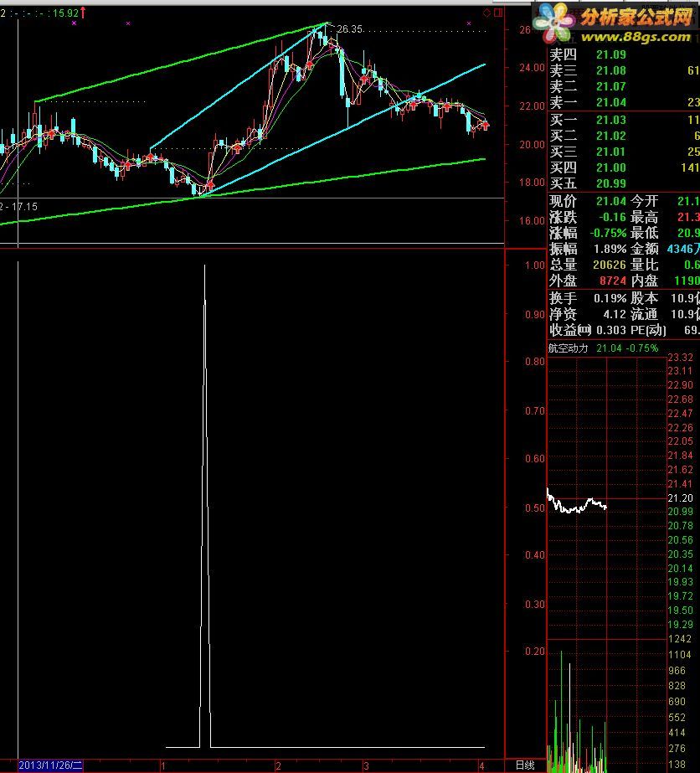The height and width of the screenshot is (773, 700).
Task: Select the 买五 bid row at 20.99
Action: click(x=624, y=183)
